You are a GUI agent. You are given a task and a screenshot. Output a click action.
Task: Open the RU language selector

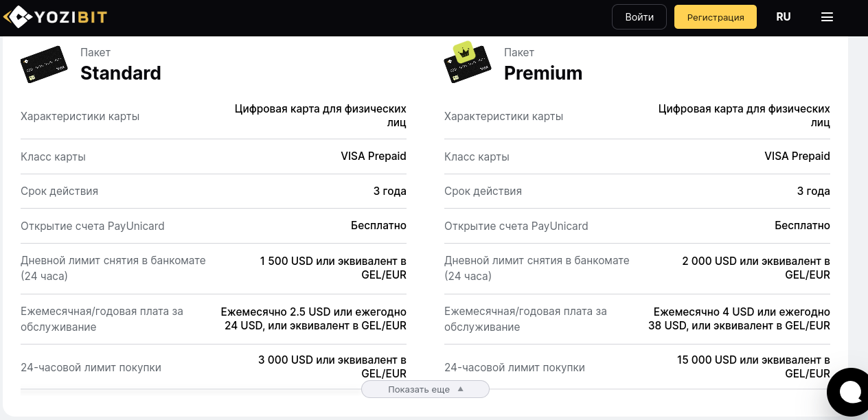[x=784, y=17]
